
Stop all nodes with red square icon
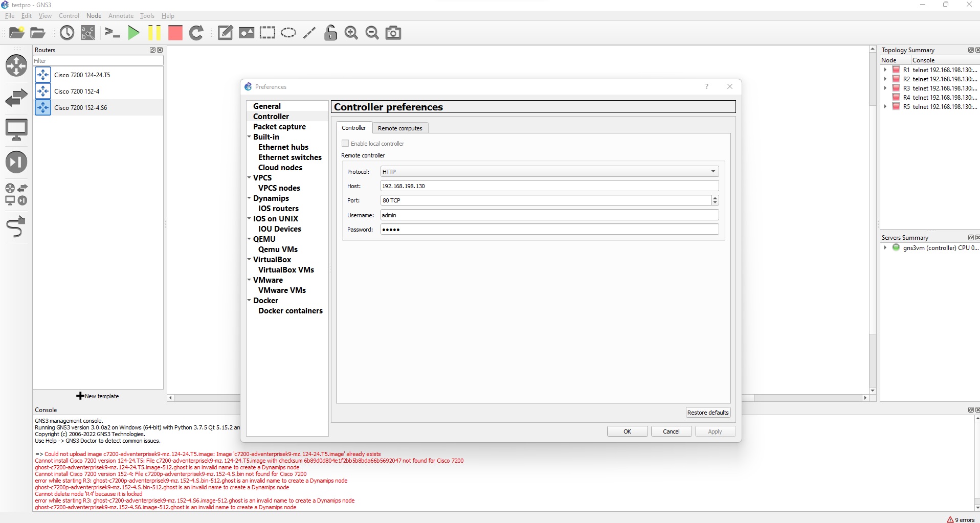click(x=175, y=33)
